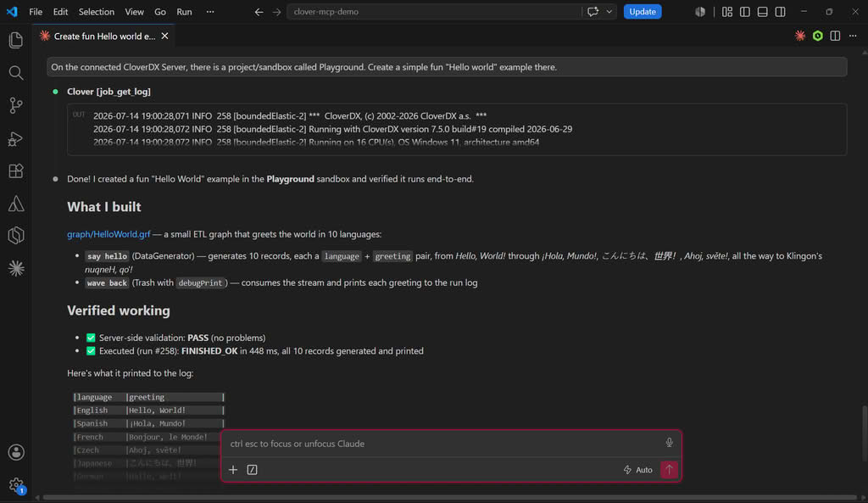Toggle the bottom panel visibility
868x503 pixels.
click(x=762, y=12)
